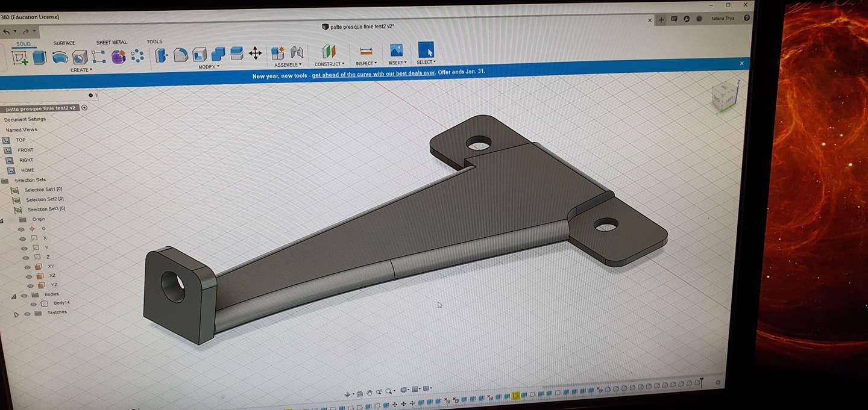Open the Grid and Snaps dropdown
This screenshot has height=410, width=868.
coord(416,390)
